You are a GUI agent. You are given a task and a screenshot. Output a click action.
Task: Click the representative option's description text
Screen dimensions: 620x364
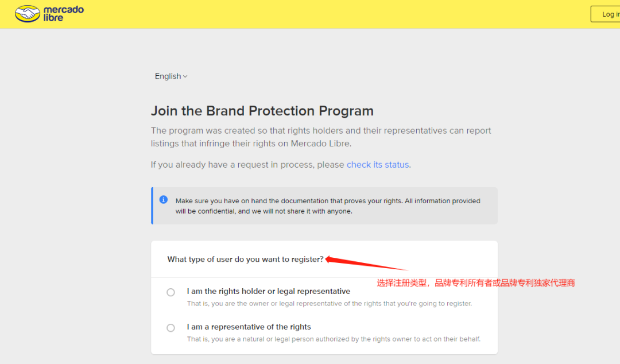point(333,339)
